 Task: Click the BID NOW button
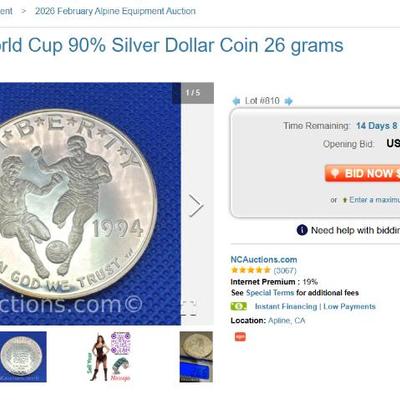point(362,173)
